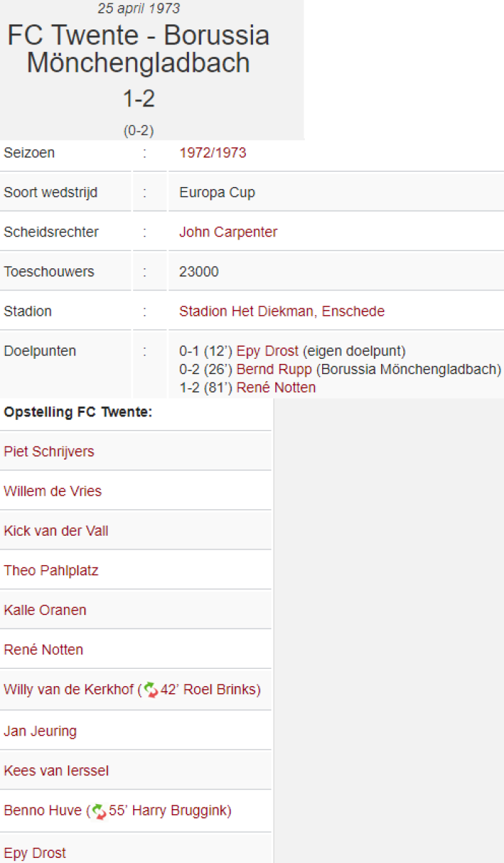The image size is (504, 863).
Task: Open Kick van der Vall profile
Action: [x=56, y=531]
